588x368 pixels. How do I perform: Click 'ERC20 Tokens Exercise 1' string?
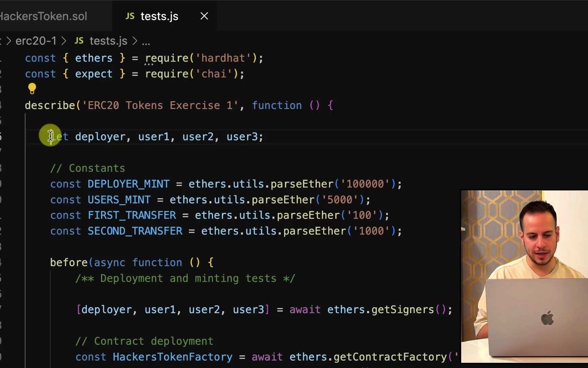(160, 105)
